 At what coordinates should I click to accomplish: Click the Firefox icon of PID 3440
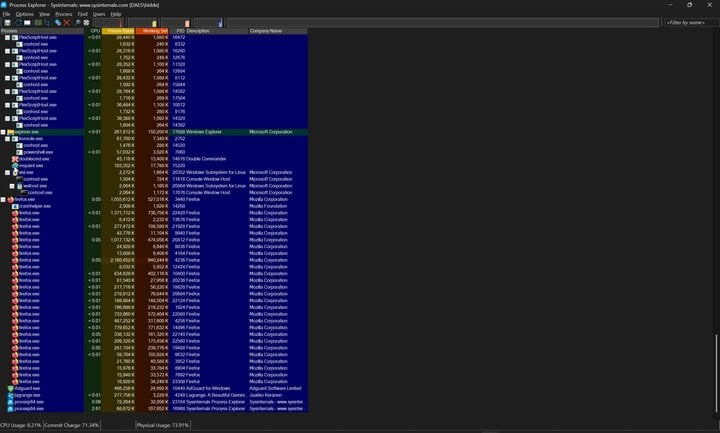[x=10, y=199]
